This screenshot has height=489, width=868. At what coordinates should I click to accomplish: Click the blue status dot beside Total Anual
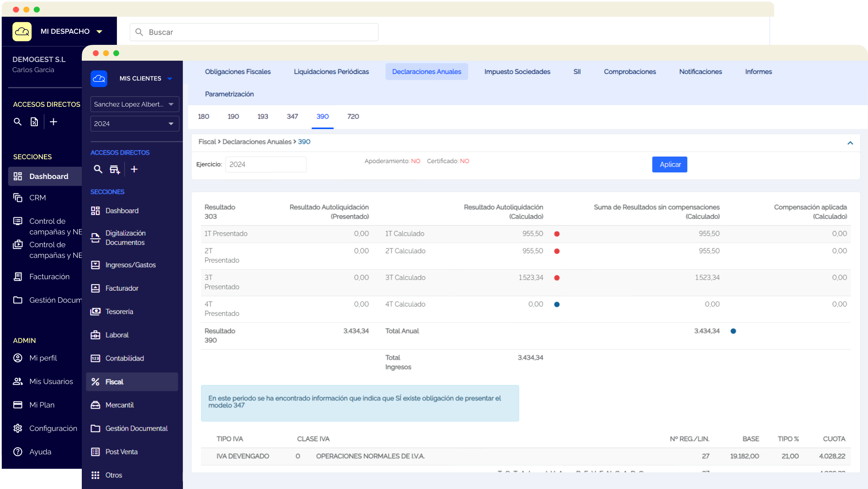(733, 331)
